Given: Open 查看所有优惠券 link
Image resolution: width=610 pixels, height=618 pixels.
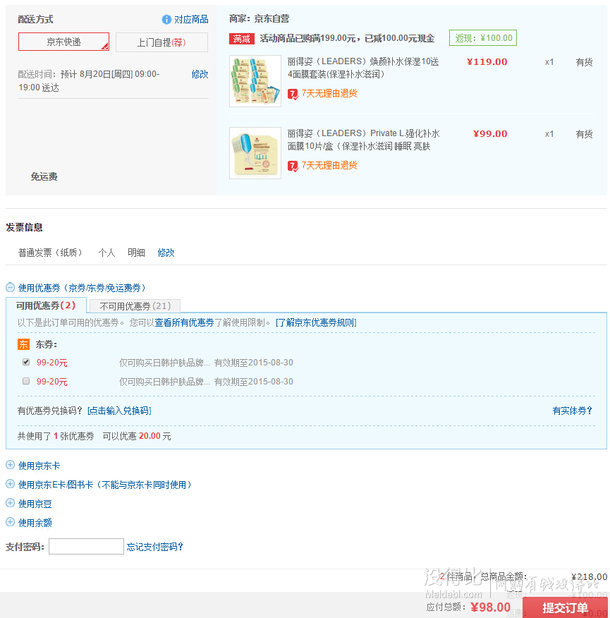Looking at the screenshot, I should click(184, 323).
